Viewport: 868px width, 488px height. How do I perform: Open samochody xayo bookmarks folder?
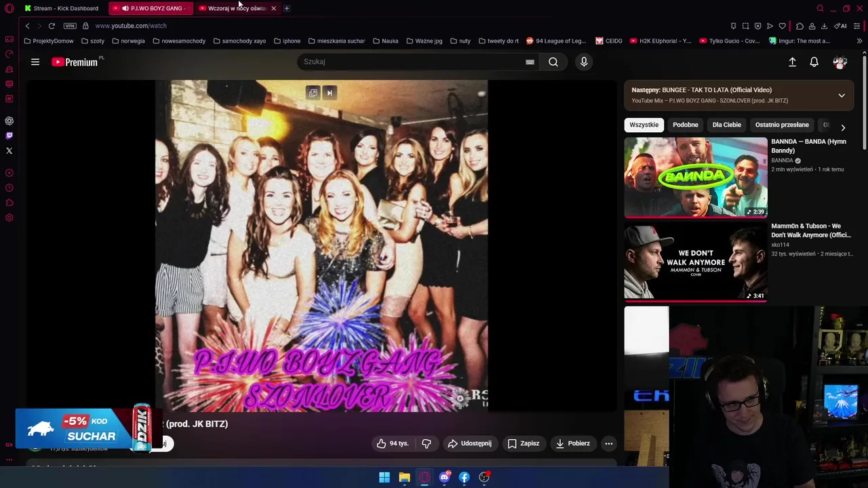[239, 41]
